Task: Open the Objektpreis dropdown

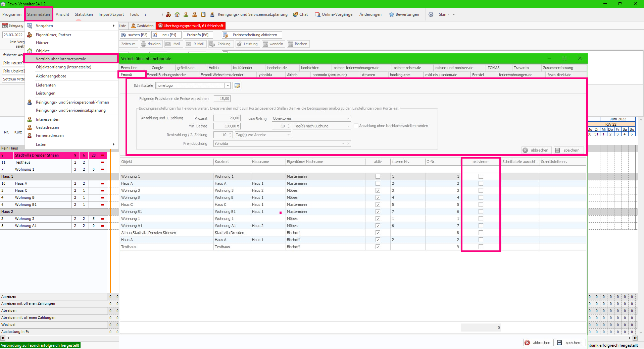Action: coord(348,118)
